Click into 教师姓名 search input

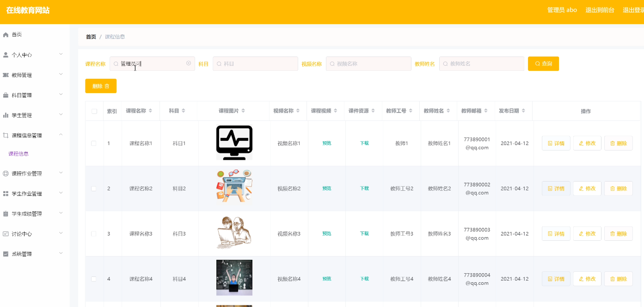(482, 63)
